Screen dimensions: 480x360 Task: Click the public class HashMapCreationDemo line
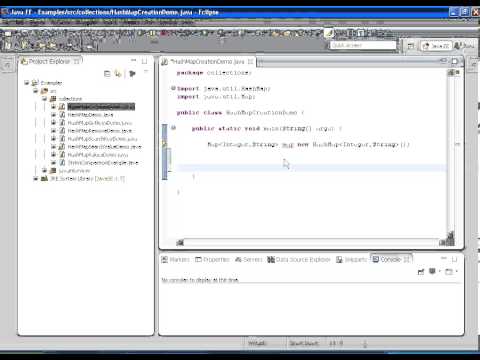click(x=240, y=113)
